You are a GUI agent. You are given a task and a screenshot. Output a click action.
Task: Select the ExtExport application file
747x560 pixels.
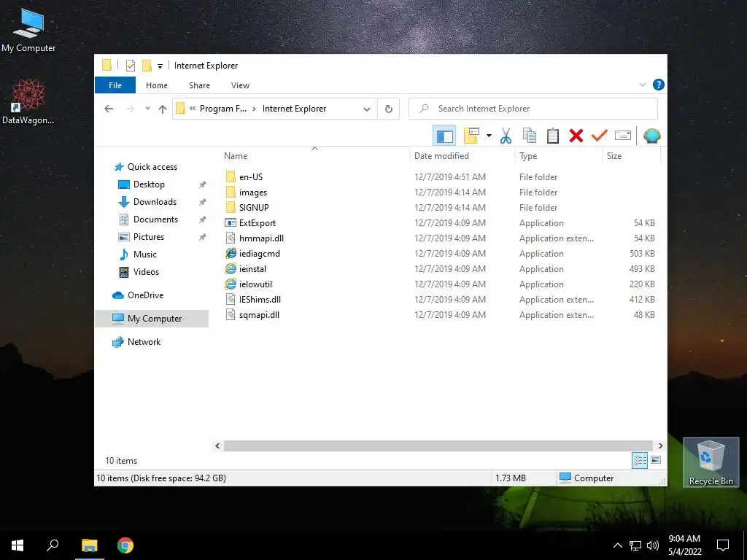(258, 223)
